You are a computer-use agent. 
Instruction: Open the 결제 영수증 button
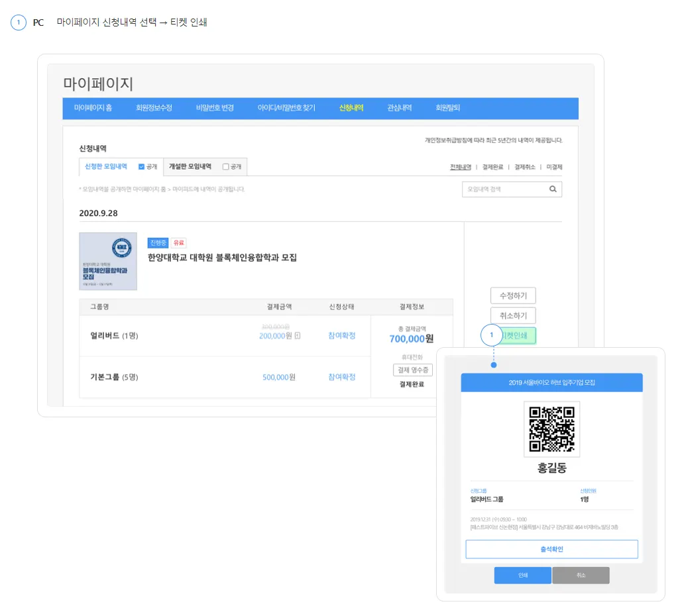pyautogui.click(x=413, y=370)
